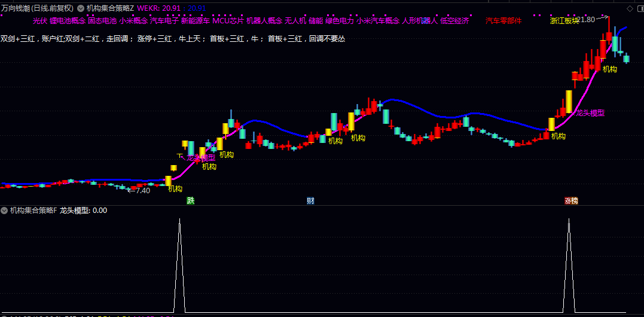The image size is (644, 317).
Task: Click the 龙头模型: 0.00 sub-chart value
Action: point(83,211)
